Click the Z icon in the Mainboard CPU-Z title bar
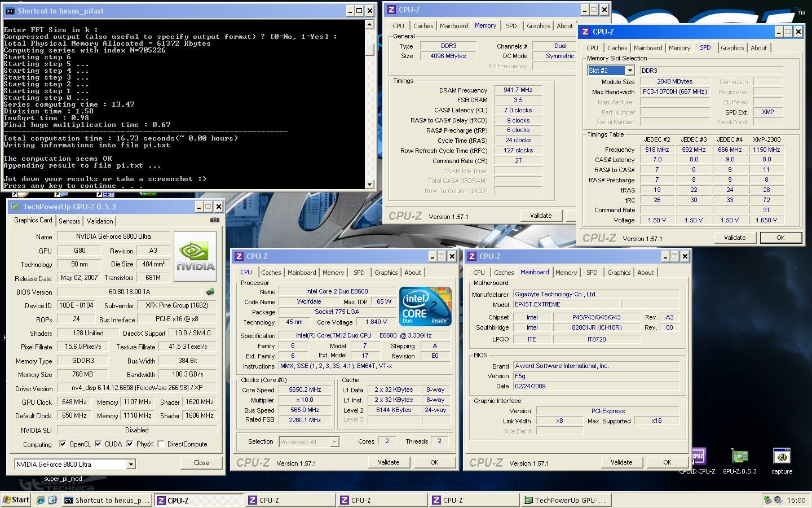812x508 pixels. tap(472, 256)
